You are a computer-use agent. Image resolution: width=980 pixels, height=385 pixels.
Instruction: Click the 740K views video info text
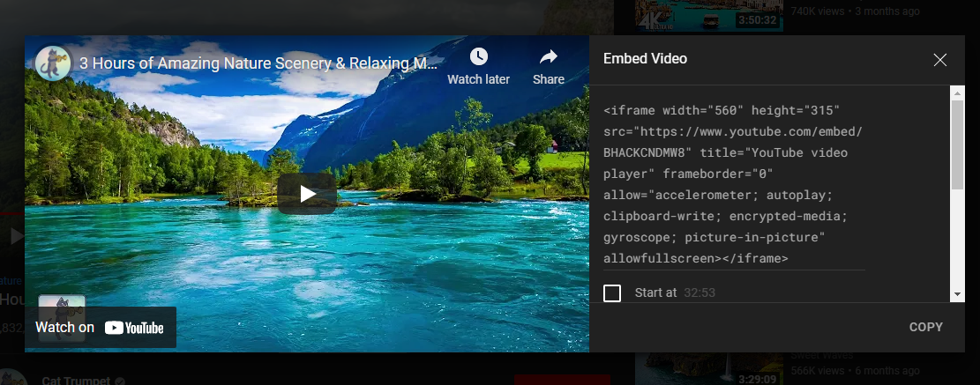click(855, 11)
